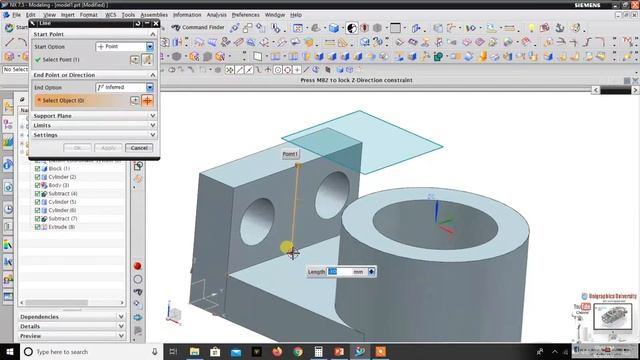Select the shaded blue cube display icon
This screenshot has height=360, width=640.
point(334,28)
